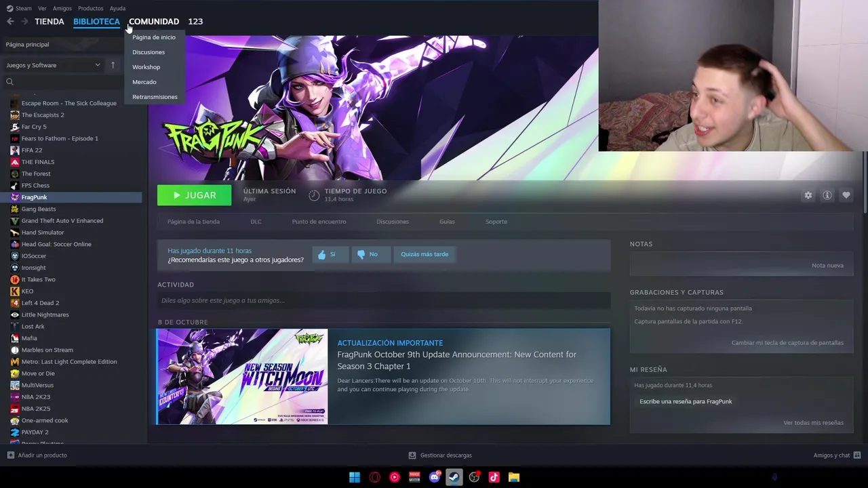The height and width of the screenshot is (488, 868).
Task: Click Nota nueva in notes panel
Action: (827, 266)
